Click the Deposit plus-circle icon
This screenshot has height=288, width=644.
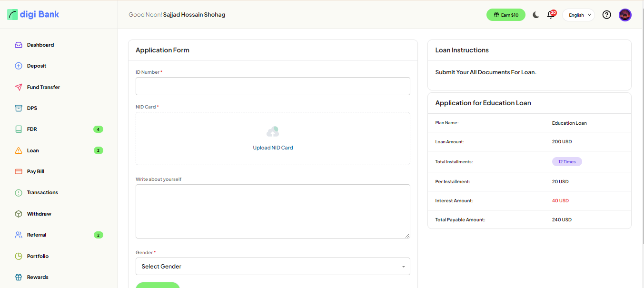[x=19, y=66]
